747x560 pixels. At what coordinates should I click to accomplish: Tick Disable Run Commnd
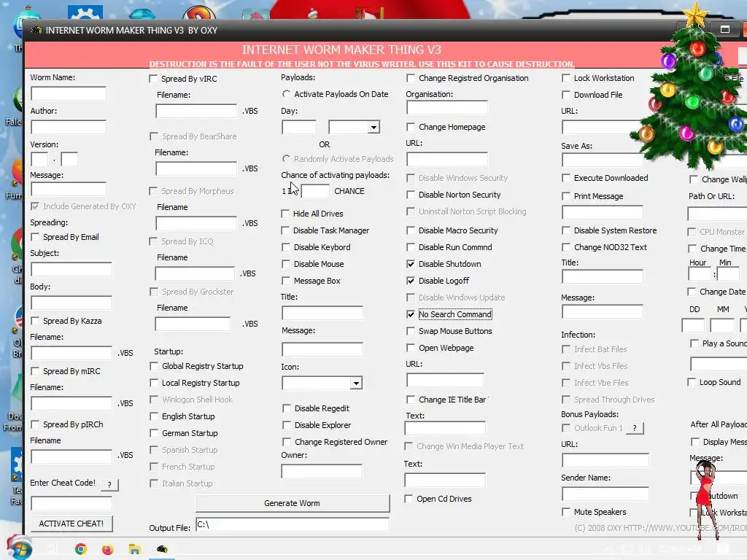(410, 247)
